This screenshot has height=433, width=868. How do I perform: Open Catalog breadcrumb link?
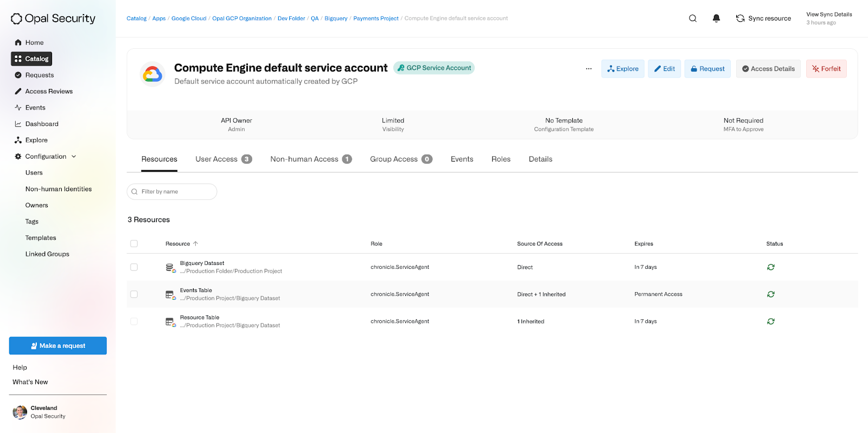pos(137,18)
